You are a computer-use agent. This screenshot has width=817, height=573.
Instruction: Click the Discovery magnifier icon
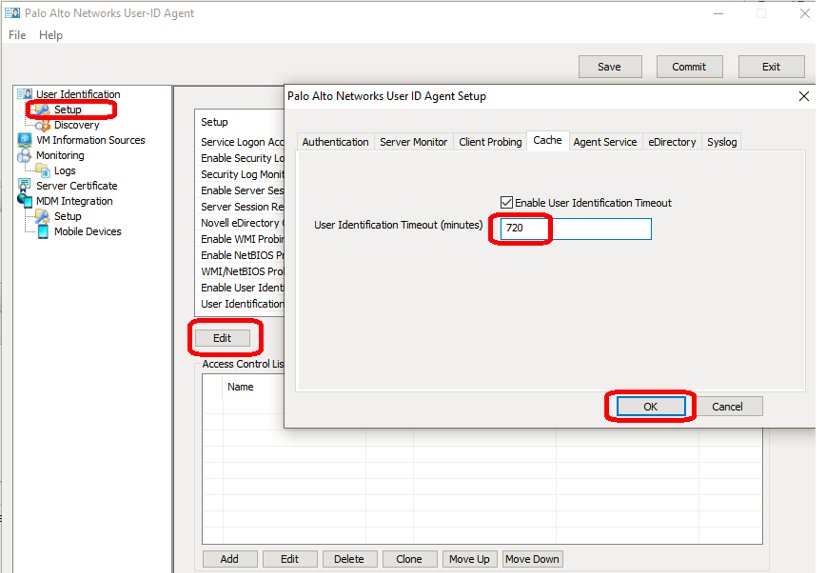[42, 125]
